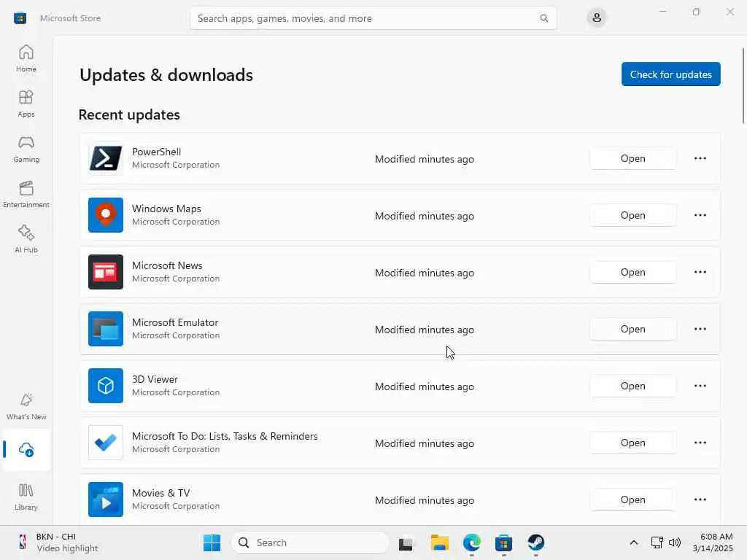The height and width of the screenshot is (560, 747).
Task: Open PowerShell with its Open button
Action: 632,158
